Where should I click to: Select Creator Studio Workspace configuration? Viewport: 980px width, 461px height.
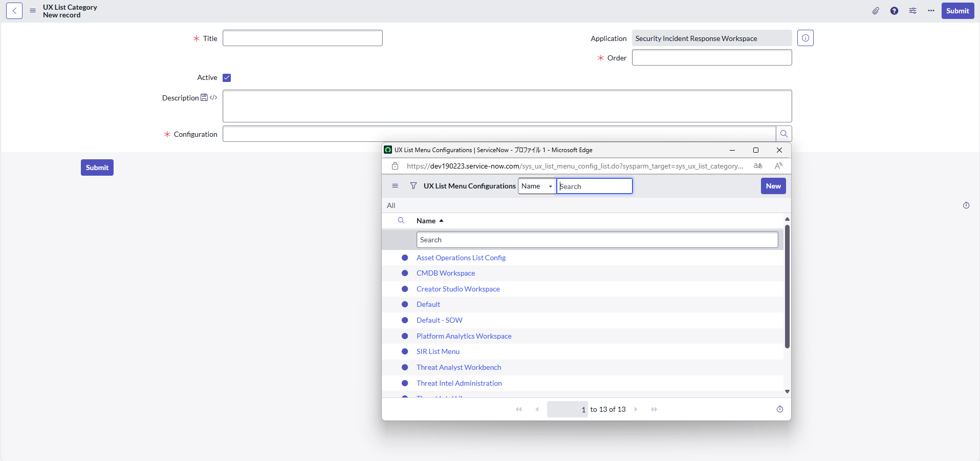[458, 289]
